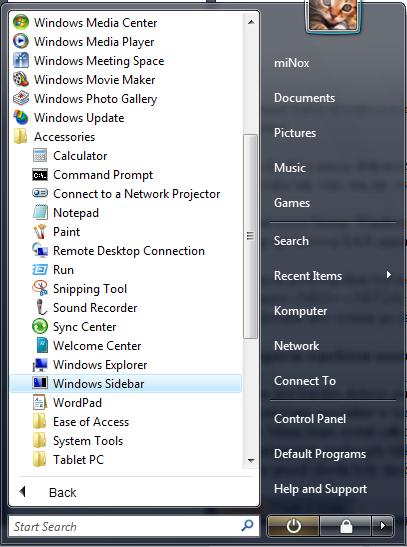This screenshot has height=547, width=407.
Task: Open Music folder link
Action: point(289,167)
